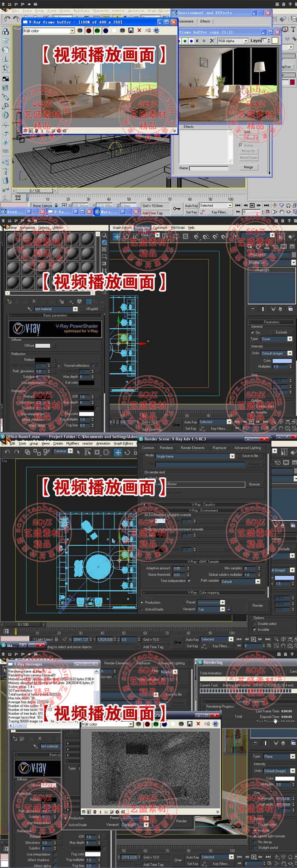
Task: Click the red X clear icon in the 400 x 250 frame buffer
Action: pyautogui.click(x=139, y=31)
